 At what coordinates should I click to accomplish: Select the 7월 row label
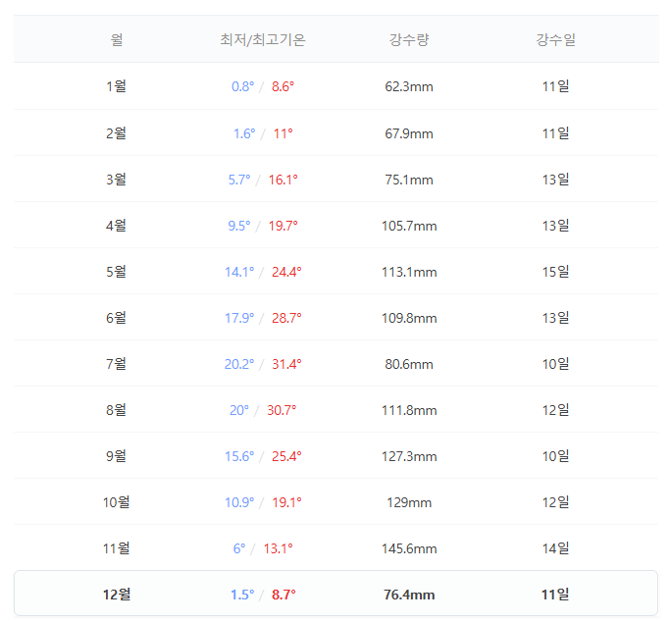pos(116,364)
